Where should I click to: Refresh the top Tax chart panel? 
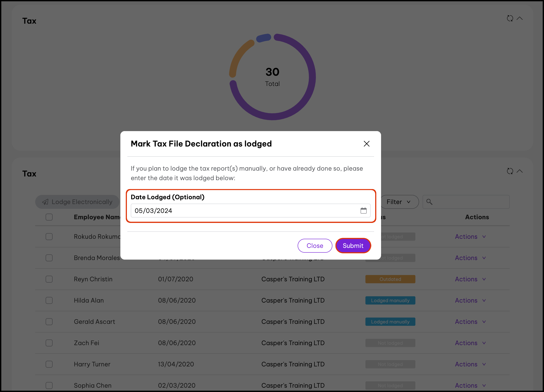[x=510, y=18]
